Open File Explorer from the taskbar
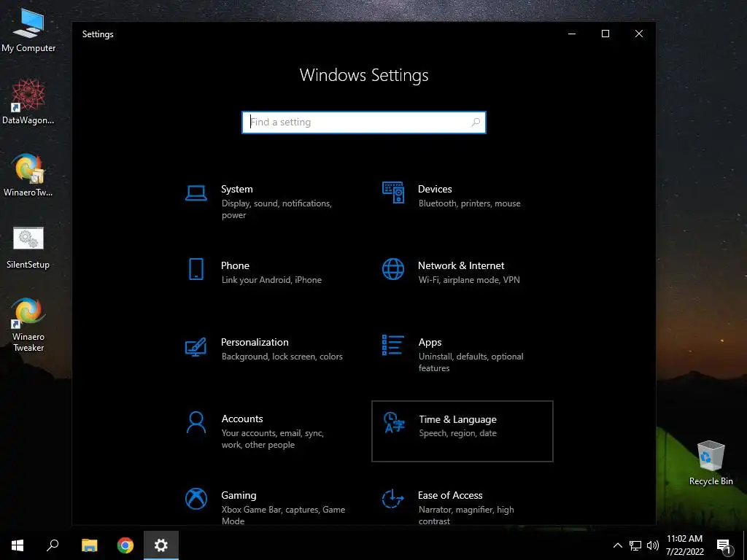 (x=89, y=545)
